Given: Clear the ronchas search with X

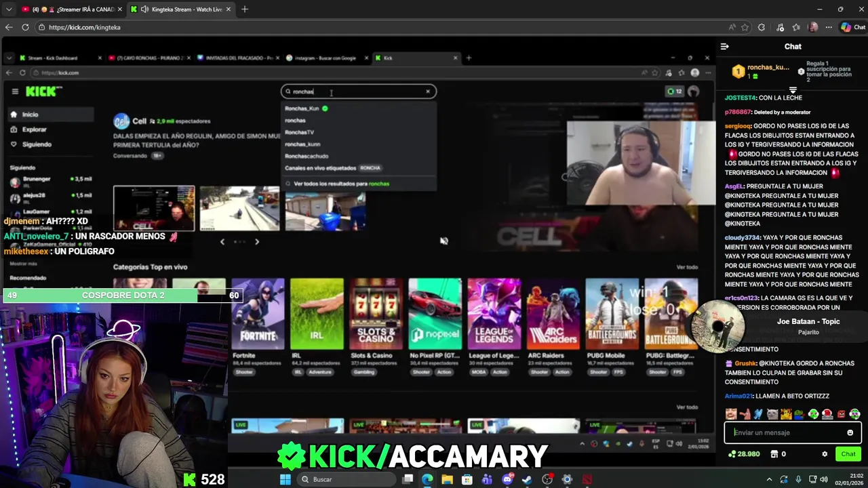Looking at the screenshot, I should tap(428, 91).
